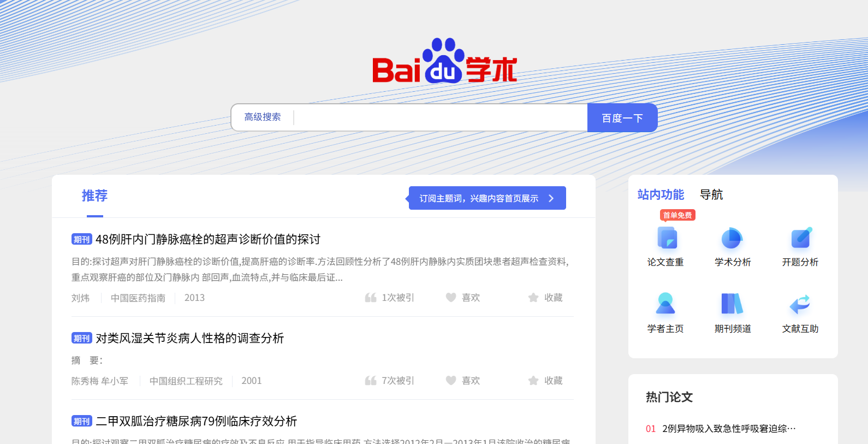Click 期刊频道 label text
This screenshot has height=444, width=868.
coord(733,329)
